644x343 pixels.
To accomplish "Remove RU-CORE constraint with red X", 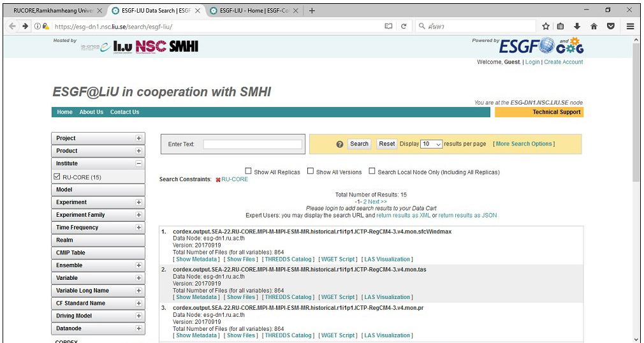I will [218, 180].
